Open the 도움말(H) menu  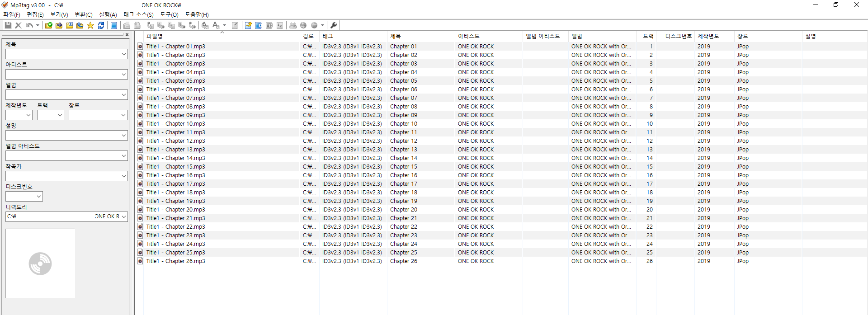pyautogui.click(x=197, y=14)
